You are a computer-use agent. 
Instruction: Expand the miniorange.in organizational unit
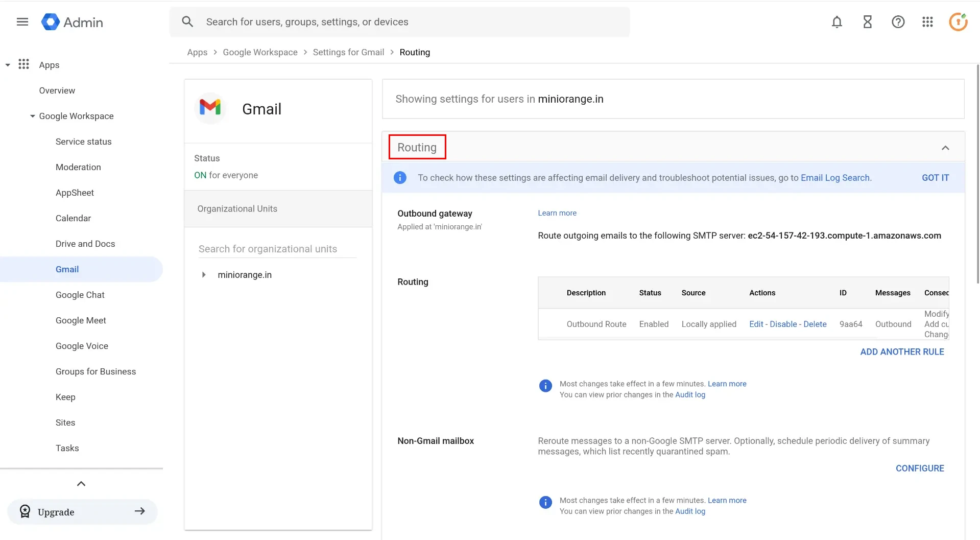pyautogui.click(x=204, y=274)
